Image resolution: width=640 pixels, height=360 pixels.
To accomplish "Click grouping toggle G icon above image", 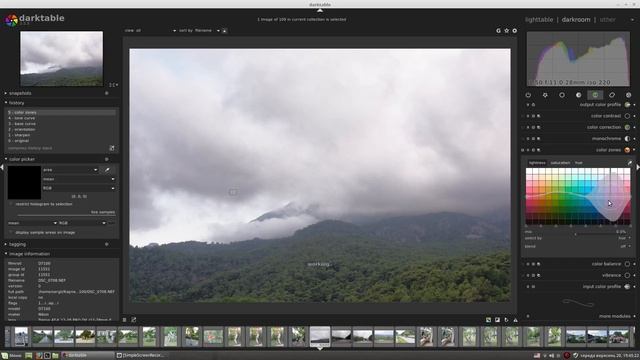I will click(x=498, y=31).
